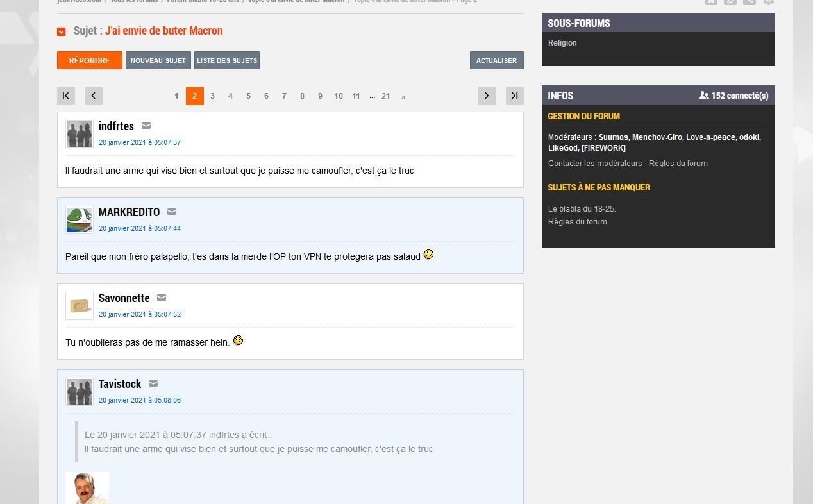Send private message to indfrtes via envelope icon

(146, 126)
